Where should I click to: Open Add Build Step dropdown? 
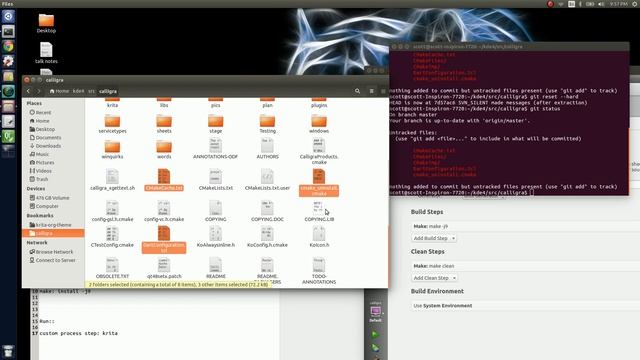pyautogui.click(x=434, y=238)
